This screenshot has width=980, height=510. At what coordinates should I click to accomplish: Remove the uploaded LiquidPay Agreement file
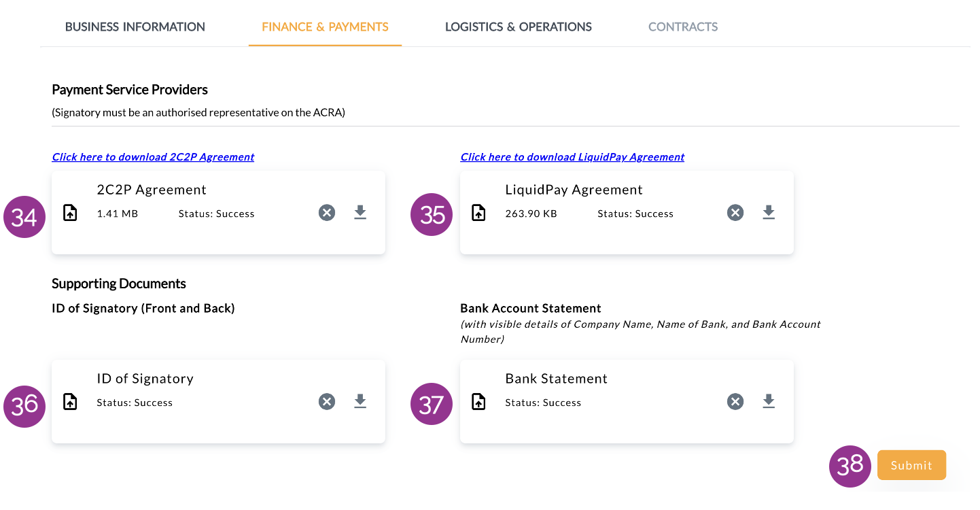pyautogui.click(x=735, y=213)
